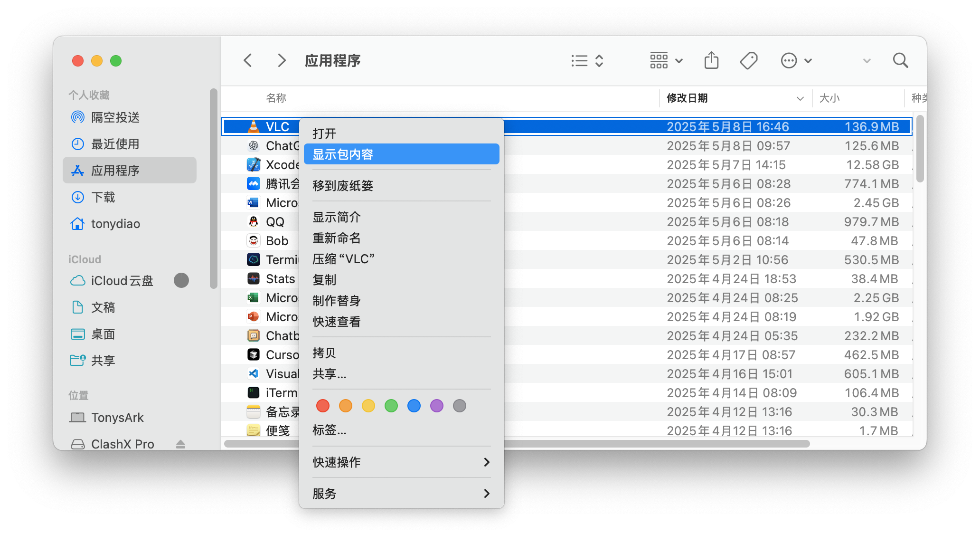Open 下载 folder in sidebar
The width and height of the screenshot is (980, 534).
point(103,197)
